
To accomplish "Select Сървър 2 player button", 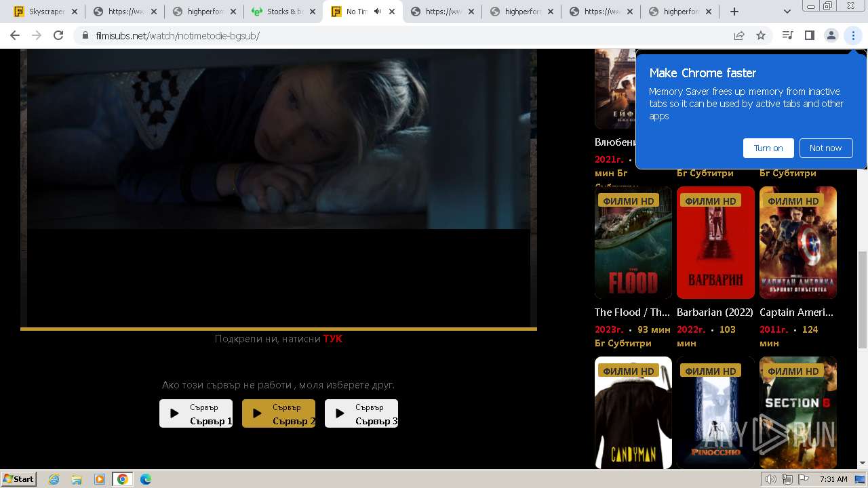I will point(279,413).
